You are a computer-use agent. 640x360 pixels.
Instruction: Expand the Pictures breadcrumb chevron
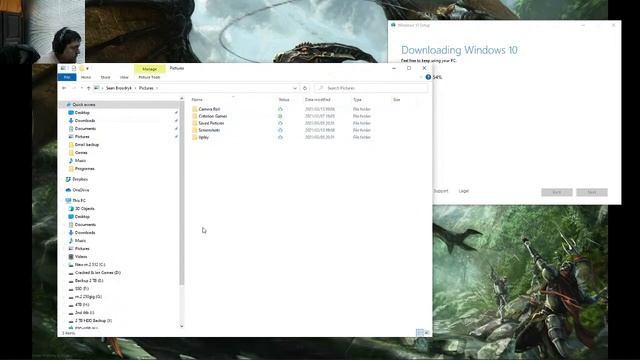(x=157, y=88)
